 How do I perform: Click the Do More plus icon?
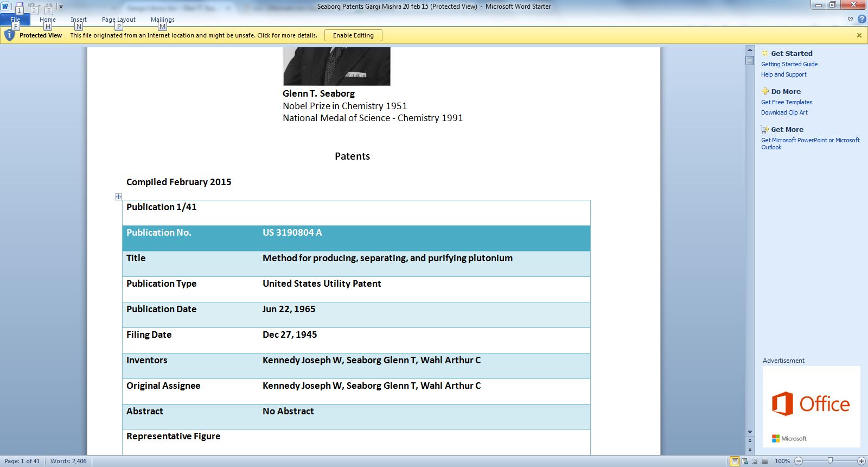tap(765, 91)
